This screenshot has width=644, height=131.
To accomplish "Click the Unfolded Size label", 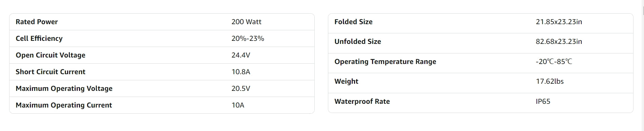I will (358, 42).
